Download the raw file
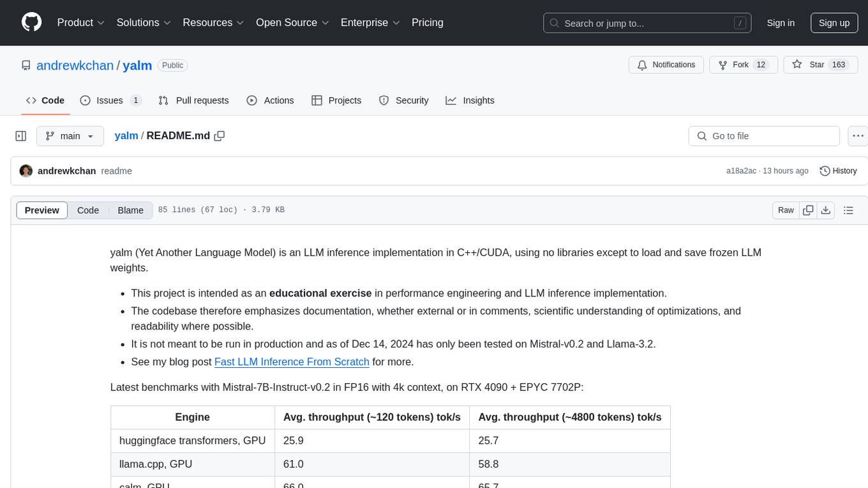Screen dimensions: 868x488 (x=826, y=210)
